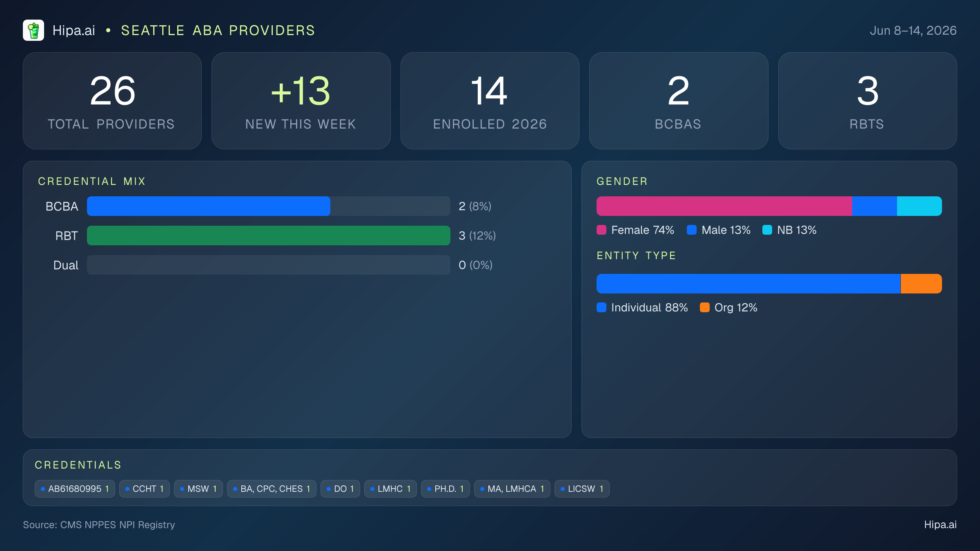Click the NB cyan legend swatch
Viewport: 980px width, 551px height.
tap(767, 230)
